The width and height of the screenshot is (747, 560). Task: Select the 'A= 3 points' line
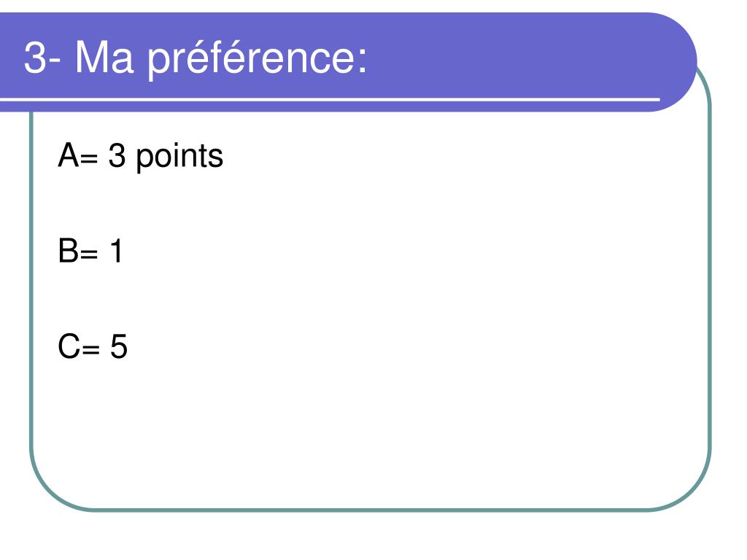tap(140, 157)
